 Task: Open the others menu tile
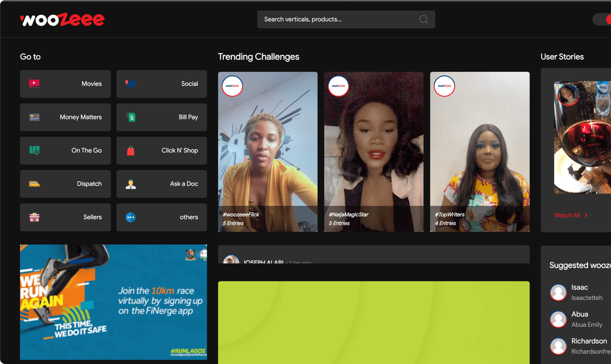pyautogui.click(x=161, y=217)
